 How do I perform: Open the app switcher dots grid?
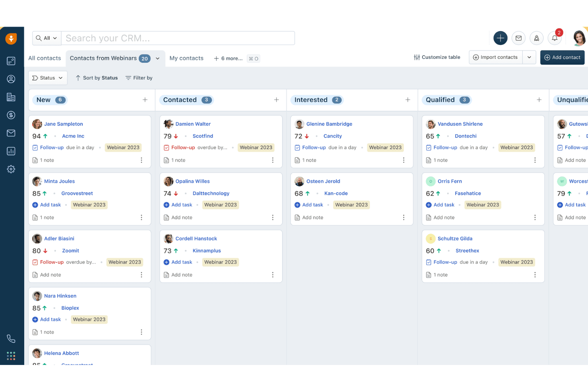pos(11,356)
